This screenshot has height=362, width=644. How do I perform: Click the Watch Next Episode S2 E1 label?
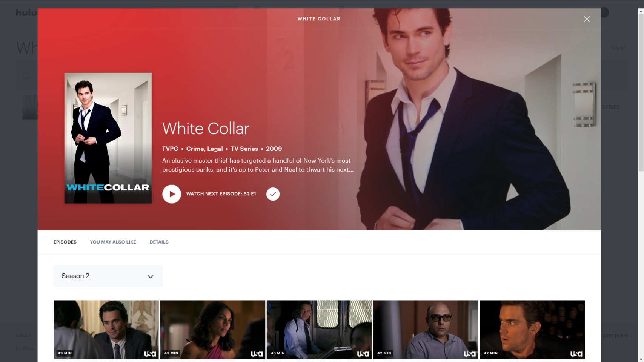click(x=221, y=194)
